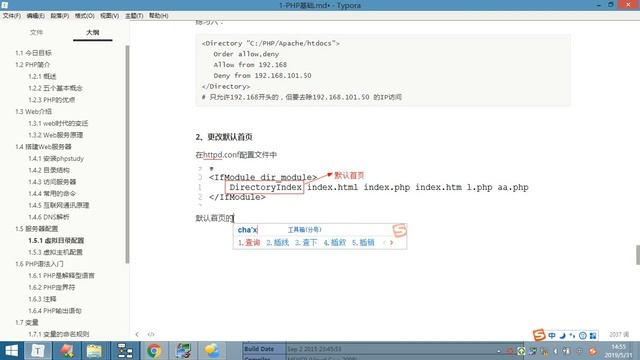Open the 工具箱(分号) toolbox link
This screenshot has width=640, height=360.
tap(304, 230)
